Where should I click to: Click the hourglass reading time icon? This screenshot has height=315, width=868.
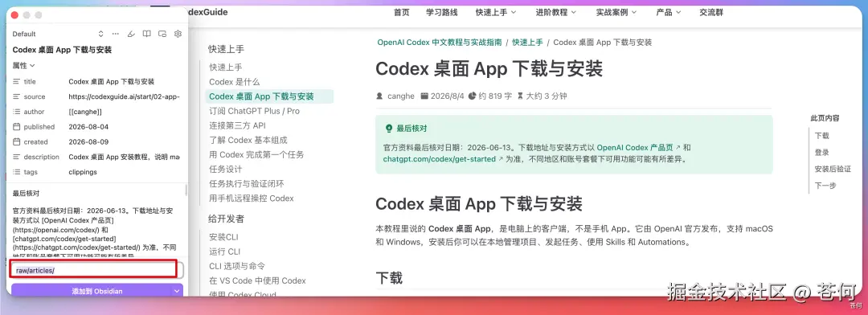[x=520, y=96]
